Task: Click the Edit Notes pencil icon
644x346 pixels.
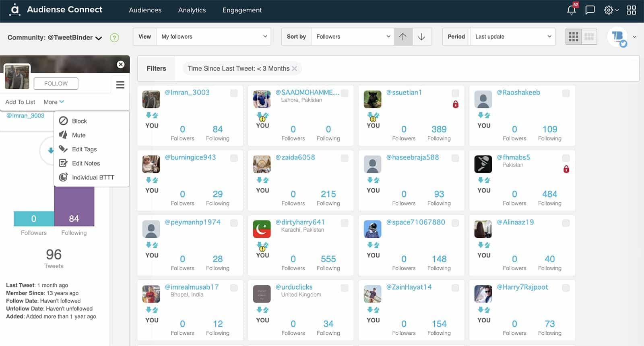Action: tap(63, 163)
